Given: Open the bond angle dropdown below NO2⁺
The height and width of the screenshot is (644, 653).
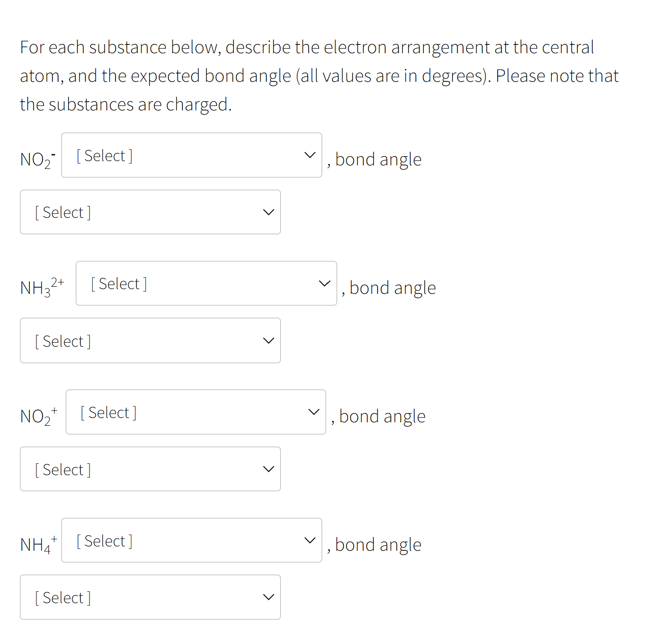Looking at the screenshot, I should 150,469.
